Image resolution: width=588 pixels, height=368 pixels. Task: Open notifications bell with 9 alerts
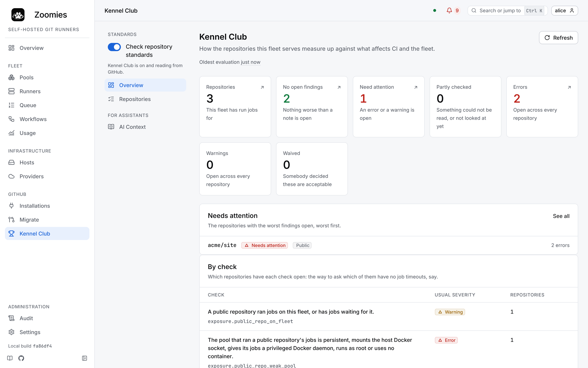(x=453, y=10)
